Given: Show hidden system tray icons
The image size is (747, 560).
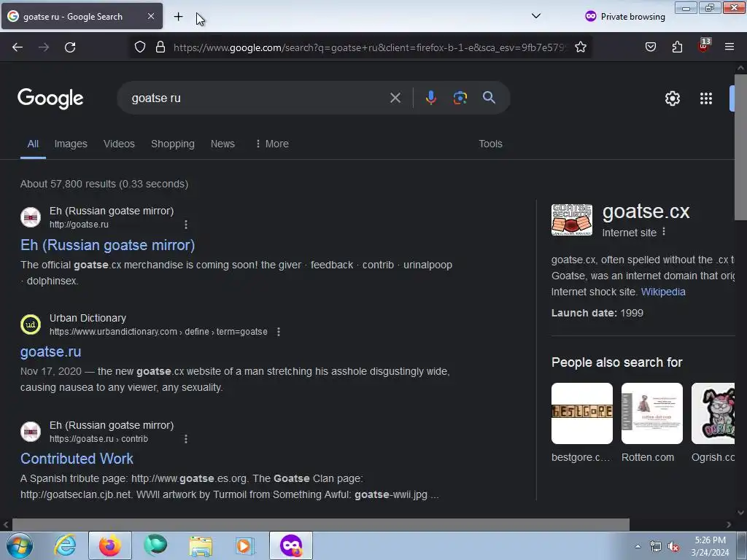Looking at the screenshot, I should [x=638, y=547].
